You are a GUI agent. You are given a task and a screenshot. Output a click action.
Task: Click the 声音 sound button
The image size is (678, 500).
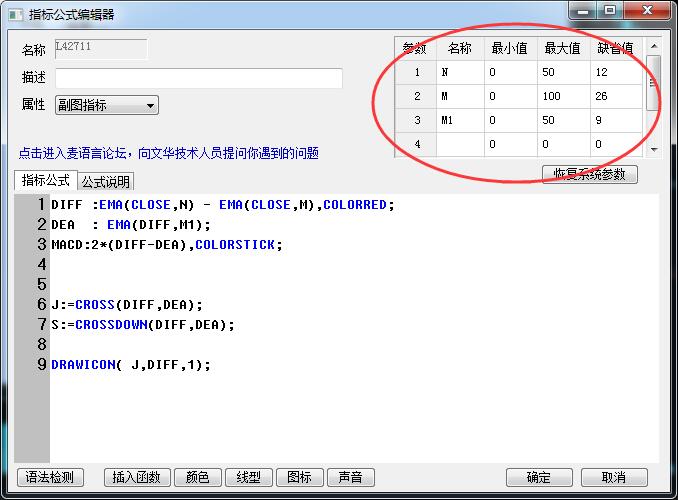pyautogui.click(x=351, y=478)
